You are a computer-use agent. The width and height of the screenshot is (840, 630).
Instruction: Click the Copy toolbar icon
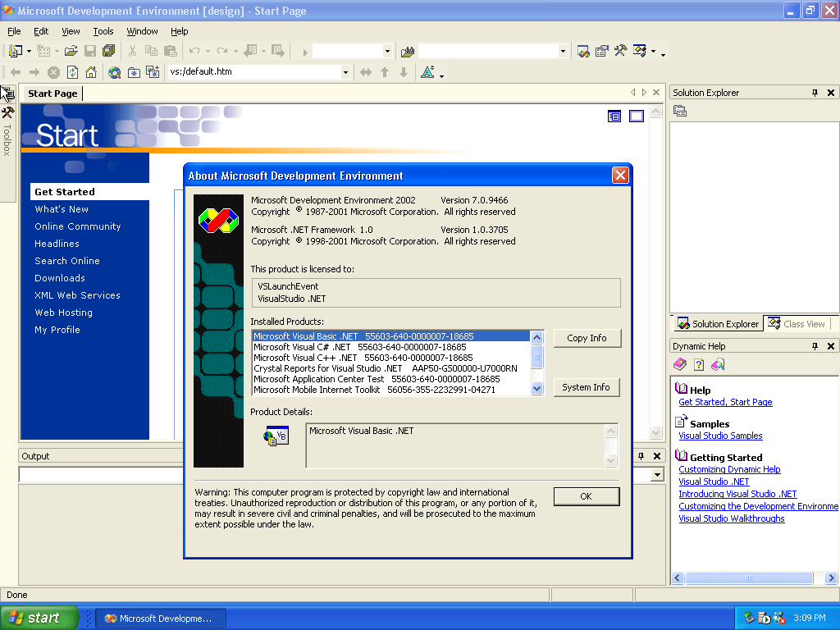point(152,51)
